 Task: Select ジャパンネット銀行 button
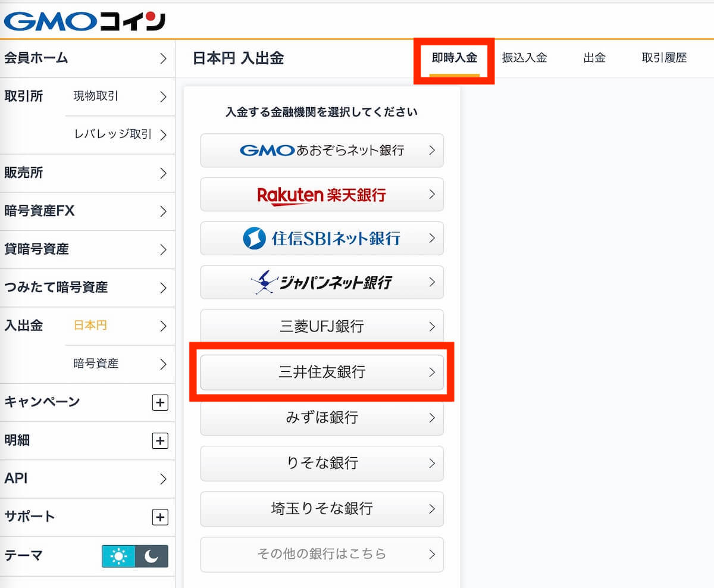coord(322,282)
